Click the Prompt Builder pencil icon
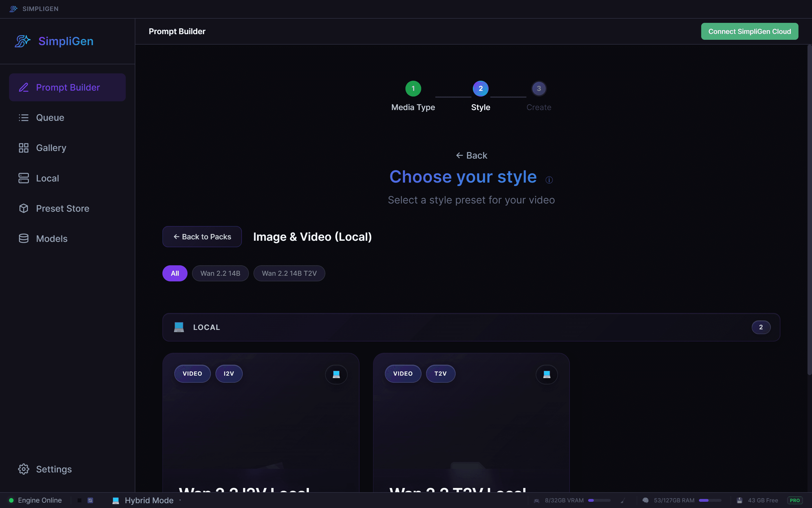Screen dimensions: 812x508 click(23, 87)
